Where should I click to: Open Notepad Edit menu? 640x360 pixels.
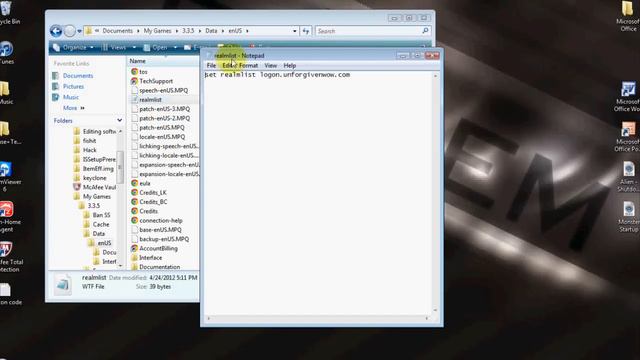(x=227, y=65)
